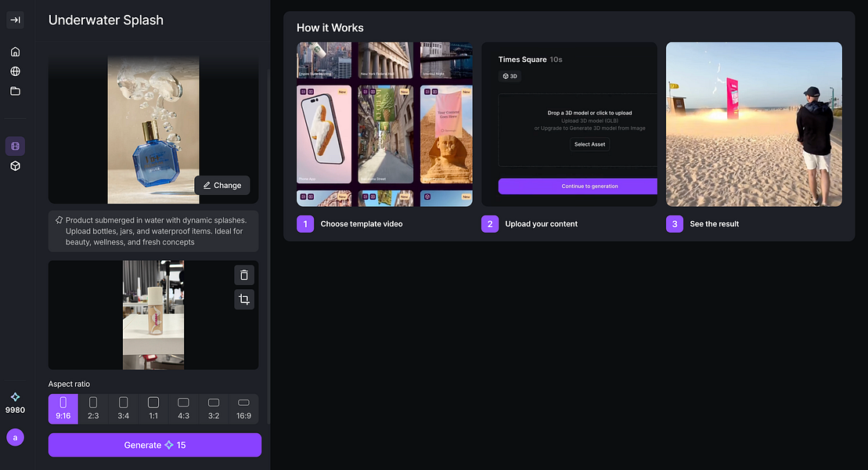
Task: Open the user avatar labeled a
Action: (x=15, y=437)
